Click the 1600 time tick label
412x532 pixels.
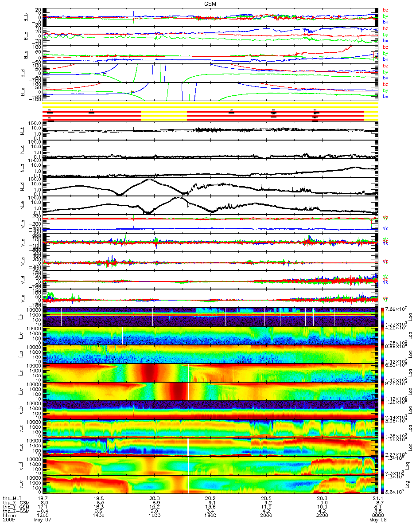[154, 516]
